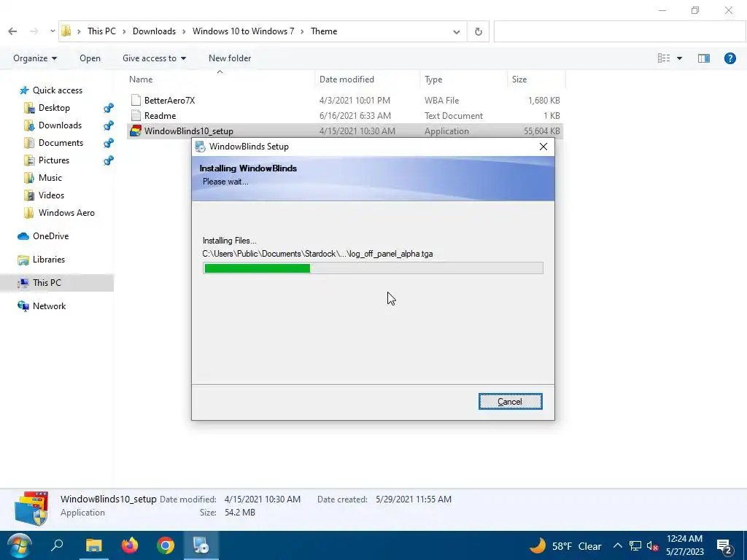The height and width of the screenshot is (560, 747).
Task: Select the Readme text document
Action: 345,116
